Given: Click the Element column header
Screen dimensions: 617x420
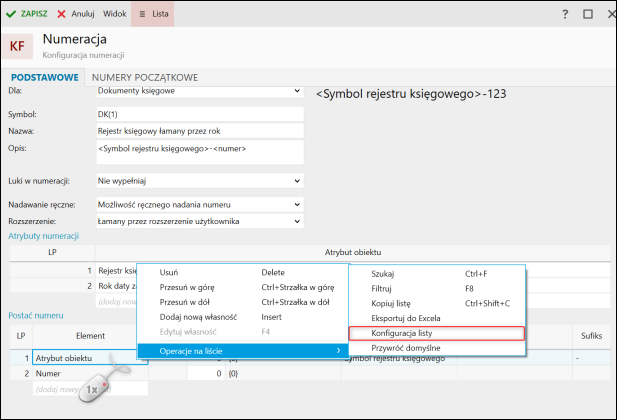Looking at the screenshot, I should [90, 336].
